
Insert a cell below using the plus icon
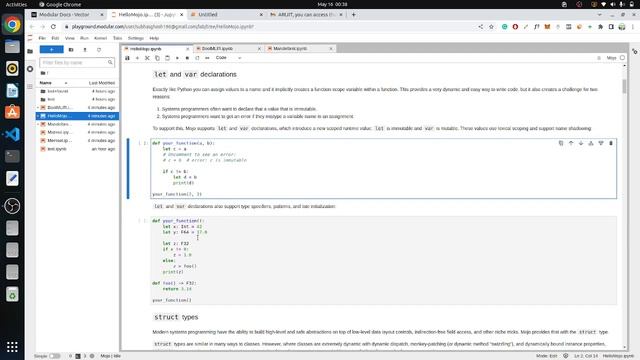[137, 58]
